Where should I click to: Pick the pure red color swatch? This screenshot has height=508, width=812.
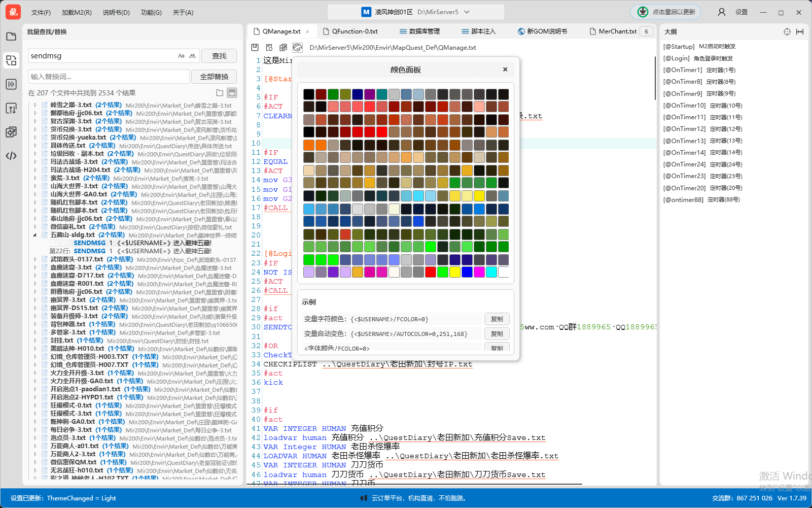(x=431, y=272)
